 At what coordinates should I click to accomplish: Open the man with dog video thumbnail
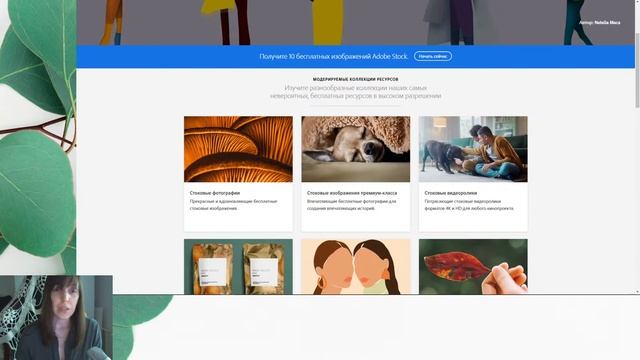coord(473,149)
